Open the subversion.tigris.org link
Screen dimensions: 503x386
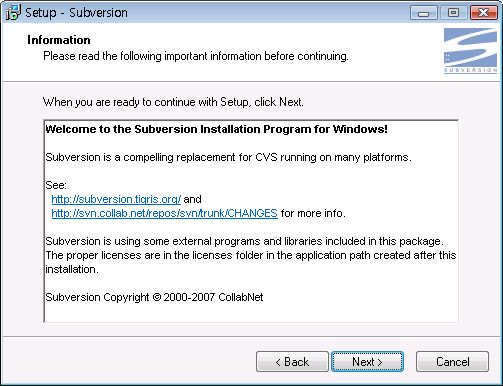click(x=116, y=199)
